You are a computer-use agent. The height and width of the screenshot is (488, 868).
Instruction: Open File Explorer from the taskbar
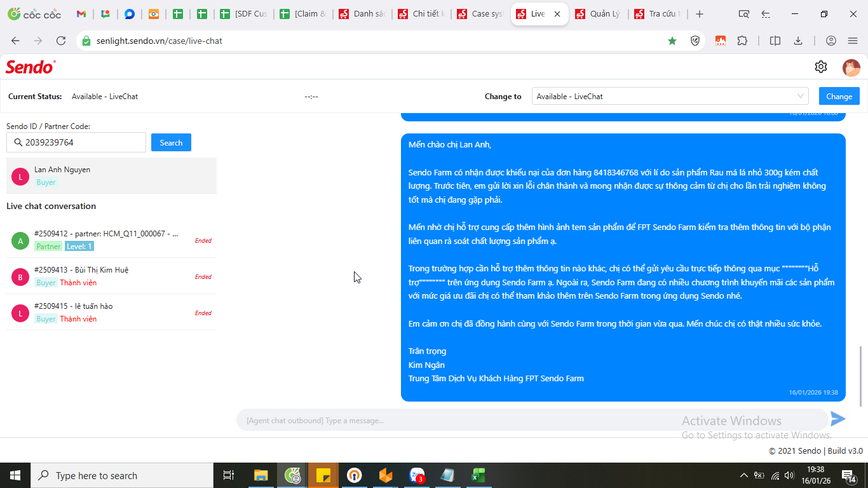click(261, 475)
